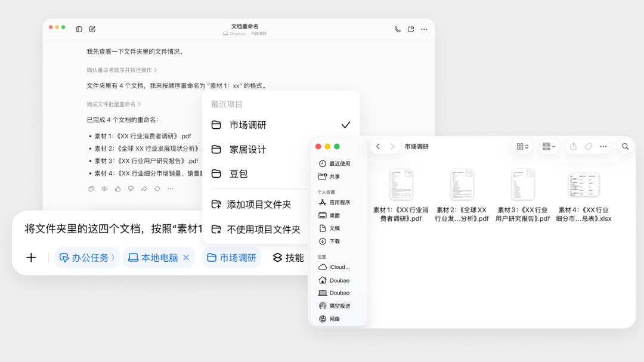
Task: Select file 素材1 XX行业消费者调研 pdf thumbnail
Action: tap(401, 184)
